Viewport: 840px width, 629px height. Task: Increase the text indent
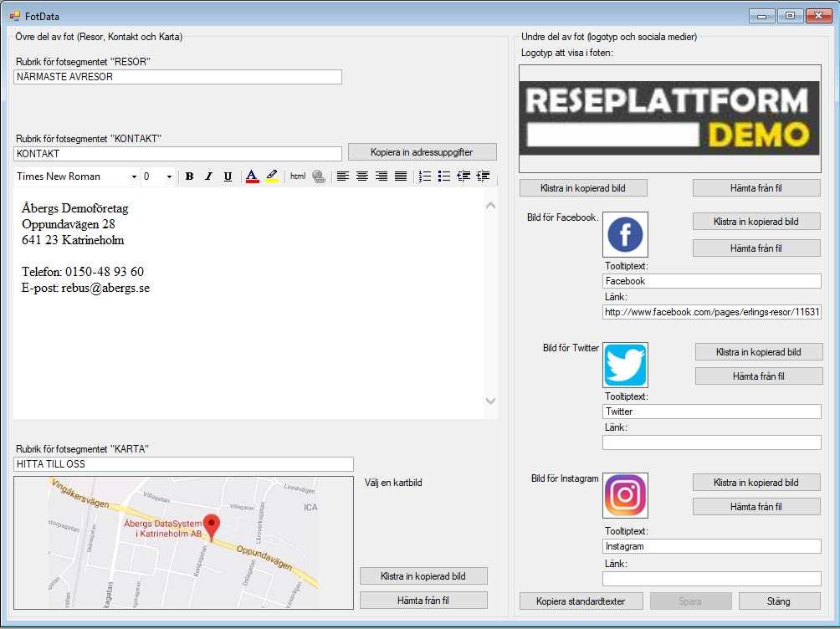pos(483,176)
